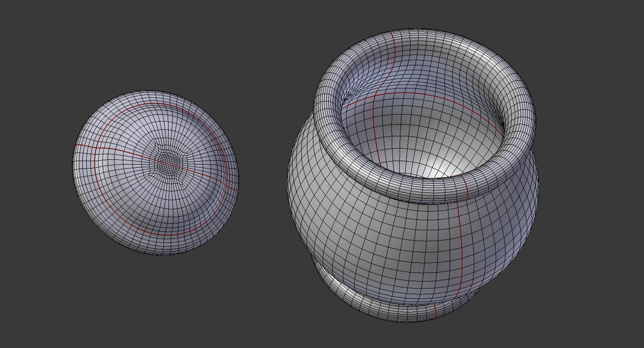
Task: Click the red seam crossing the pot's front rim
Action: pos(464,186)
